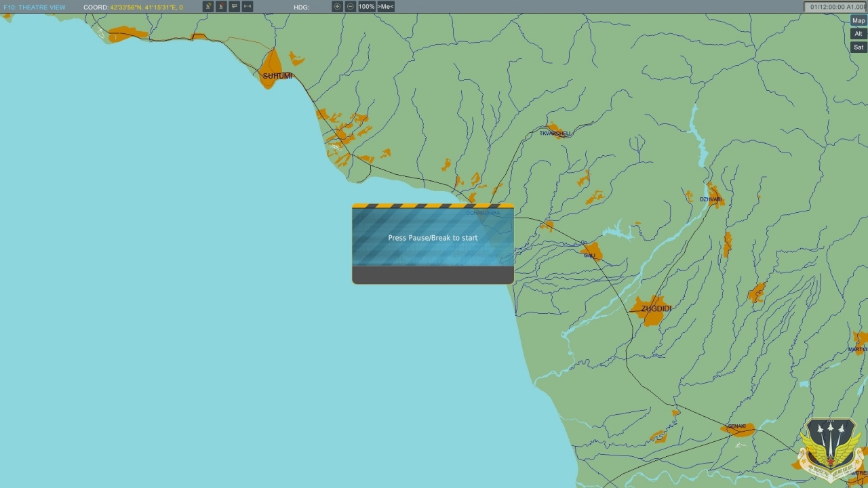The image size is (868, 488).
Task: Select the red remove-mark tool icon
Action: point(221,6)
